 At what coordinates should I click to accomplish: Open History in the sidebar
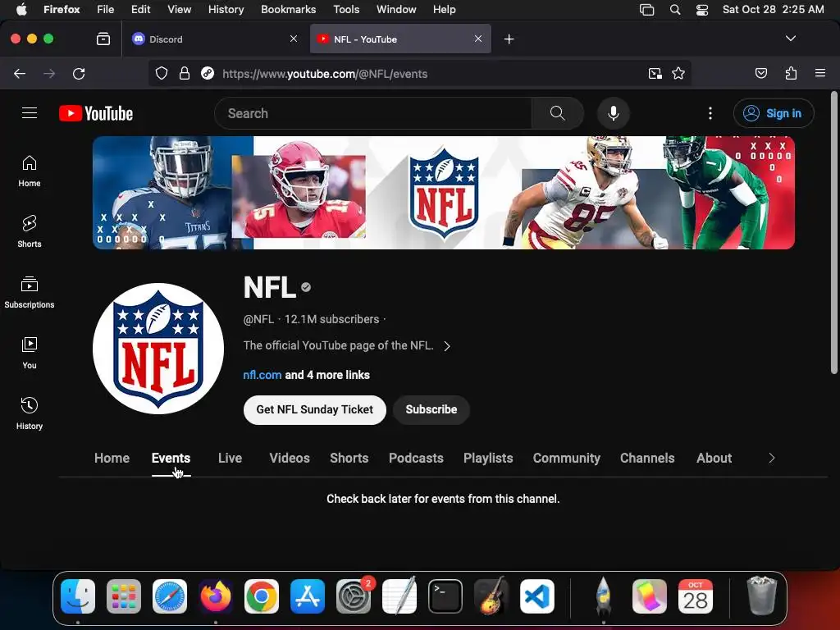tap(30, 413)
